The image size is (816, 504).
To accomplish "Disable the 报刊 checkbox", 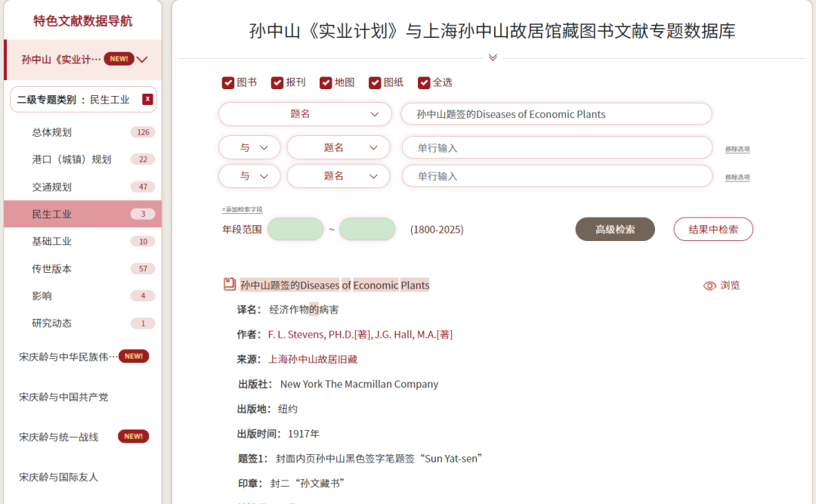I will pyautogui.click(x=279, y=82).
